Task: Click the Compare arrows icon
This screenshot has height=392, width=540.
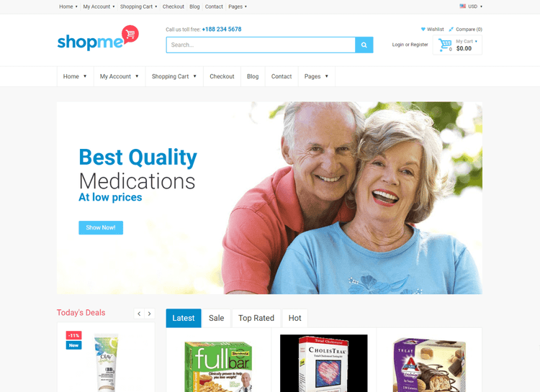Action: click(x=451, y=29)
